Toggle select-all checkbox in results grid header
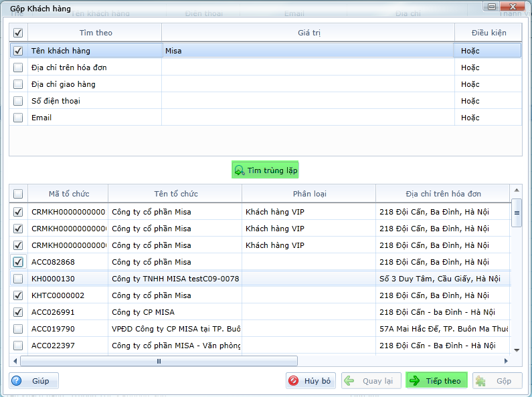The height and width of the screenshot is (397, 532). click(18, 194)
